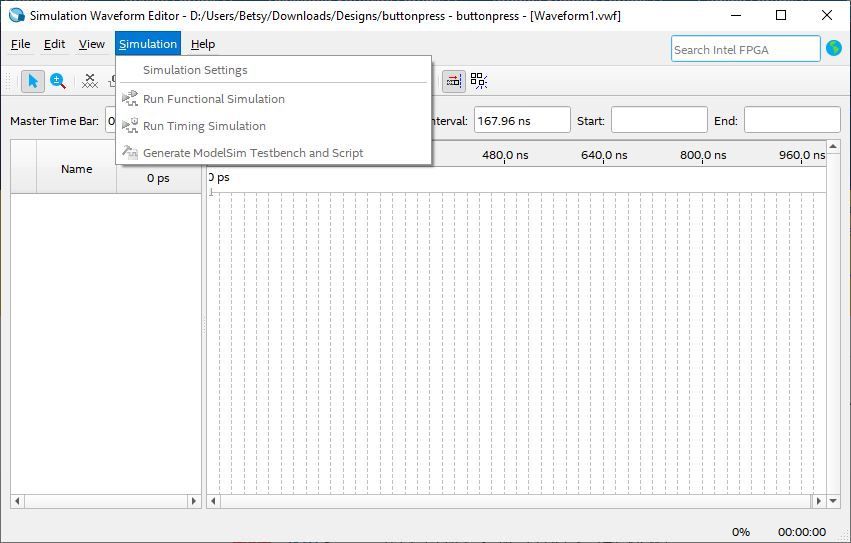Click waveform horizontal scrollbar left arrow
This screenshot has height=543, width=851.
213,501
